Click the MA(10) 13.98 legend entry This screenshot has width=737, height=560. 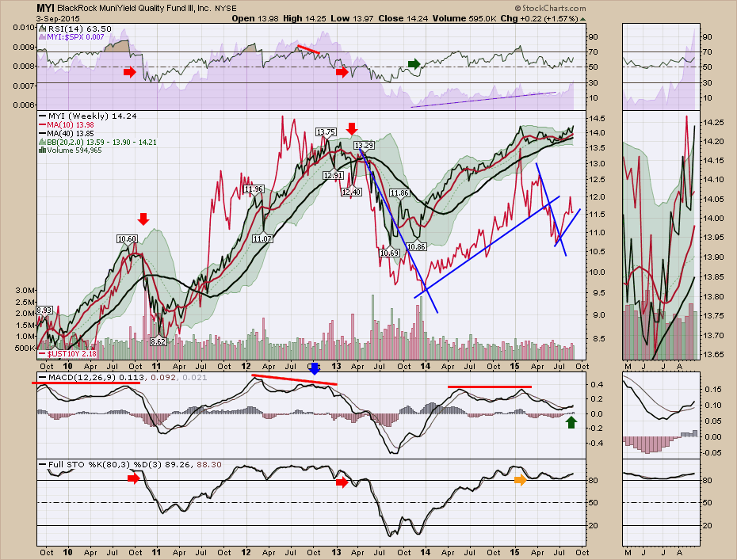pyautogui.click(x=67, y=125)
